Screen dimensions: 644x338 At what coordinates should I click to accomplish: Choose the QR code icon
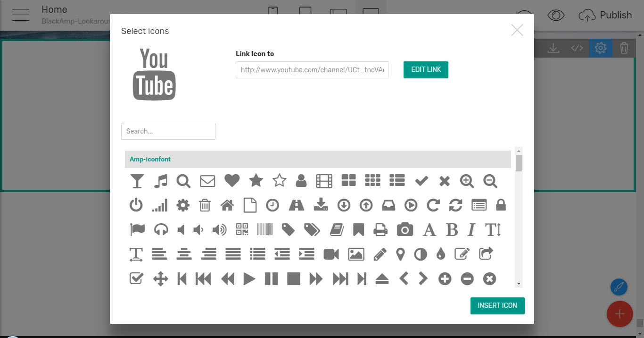point(242,230)
